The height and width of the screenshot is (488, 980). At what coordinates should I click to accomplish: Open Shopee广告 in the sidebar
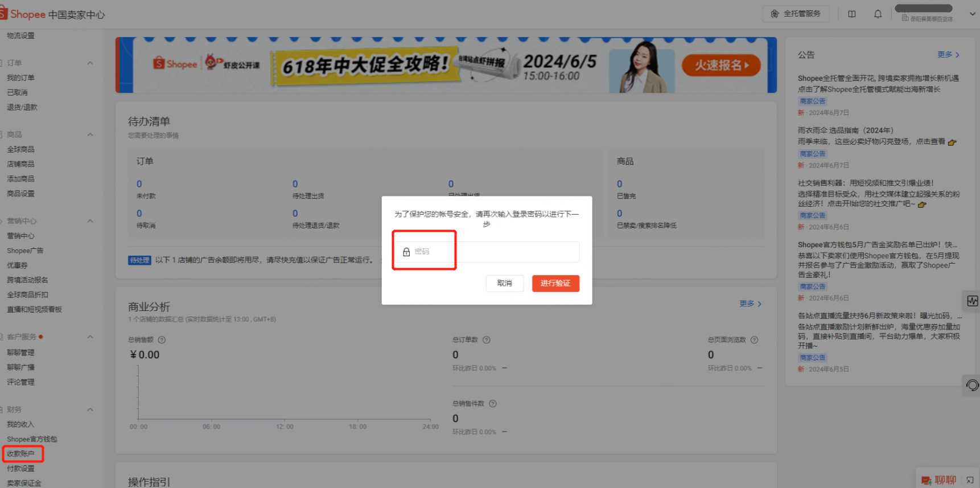(x=25, y=251)
